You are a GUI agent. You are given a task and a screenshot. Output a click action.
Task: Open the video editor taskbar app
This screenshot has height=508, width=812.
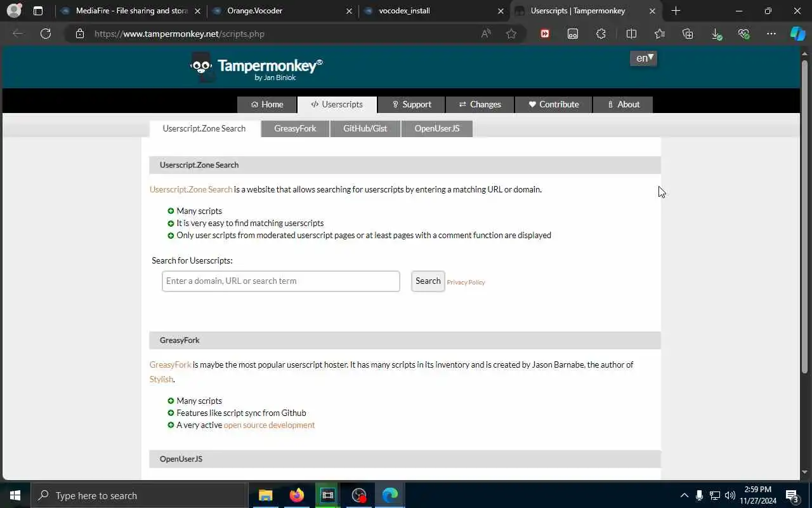click(327, 495)
